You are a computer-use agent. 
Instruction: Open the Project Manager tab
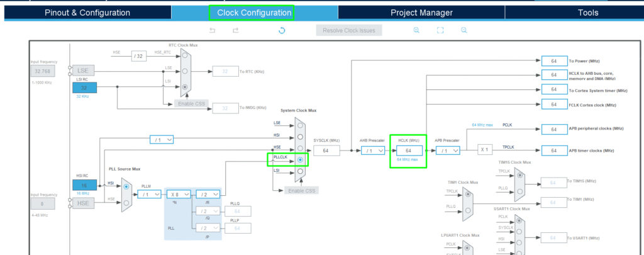pyautogui.click(x=421, y=13)
